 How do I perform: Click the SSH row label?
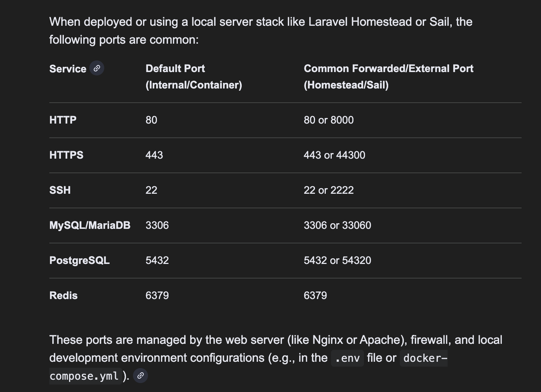click(x=60, y=190)
